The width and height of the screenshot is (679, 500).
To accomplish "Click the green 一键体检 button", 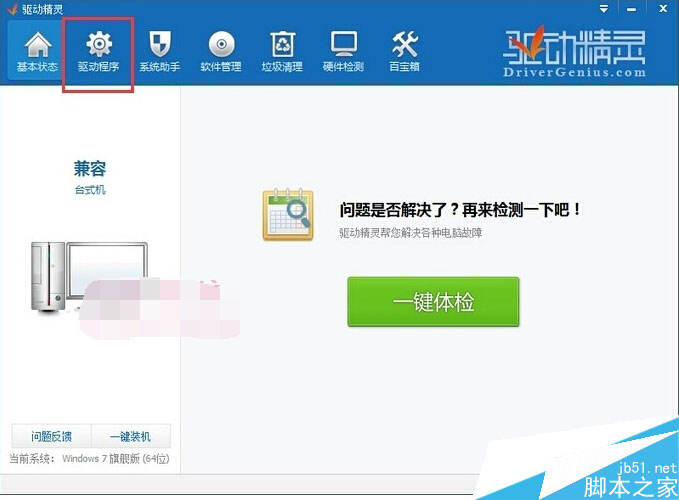I will point(433,302).
